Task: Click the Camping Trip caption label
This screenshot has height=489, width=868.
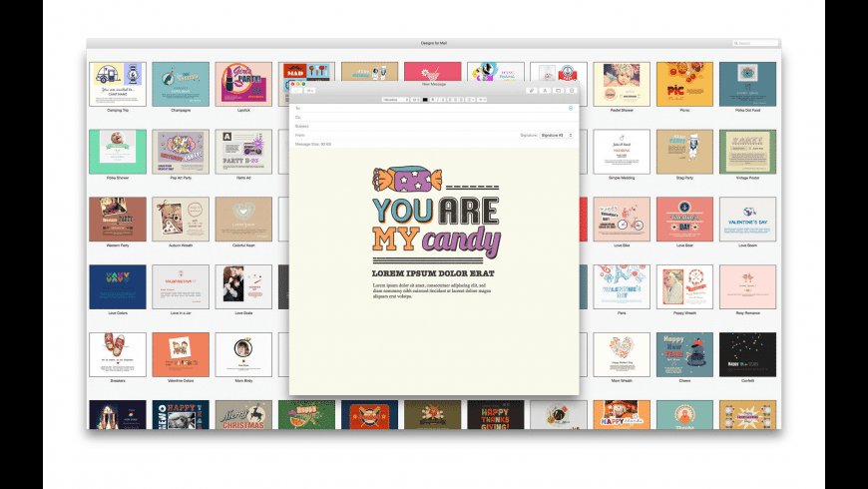Action: [118, 110]
